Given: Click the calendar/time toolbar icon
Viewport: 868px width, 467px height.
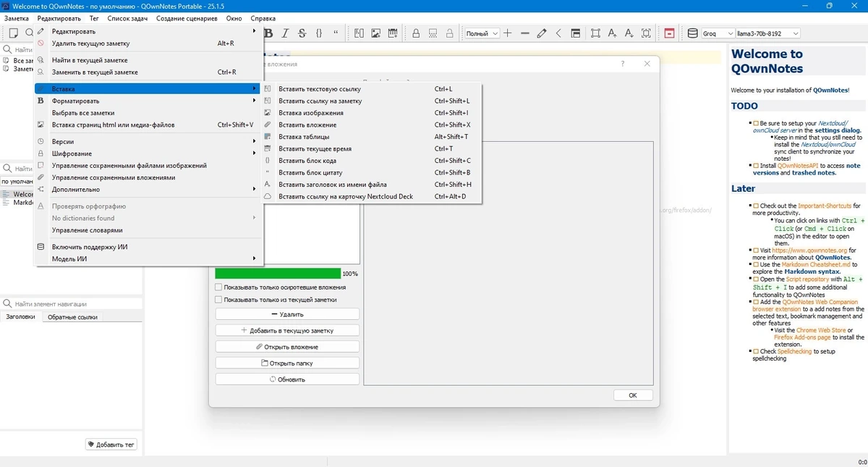Looking at the screenshot, I should 393,33.
